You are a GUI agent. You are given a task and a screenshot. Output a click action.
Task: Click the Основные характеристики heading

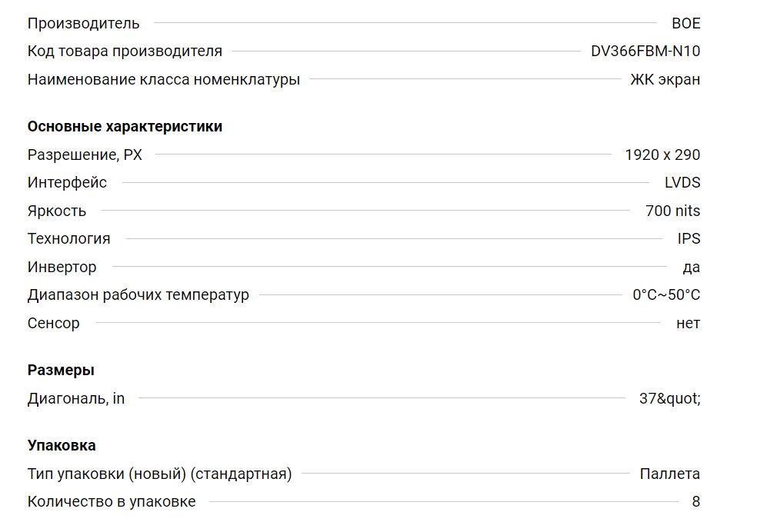(125, 127)
